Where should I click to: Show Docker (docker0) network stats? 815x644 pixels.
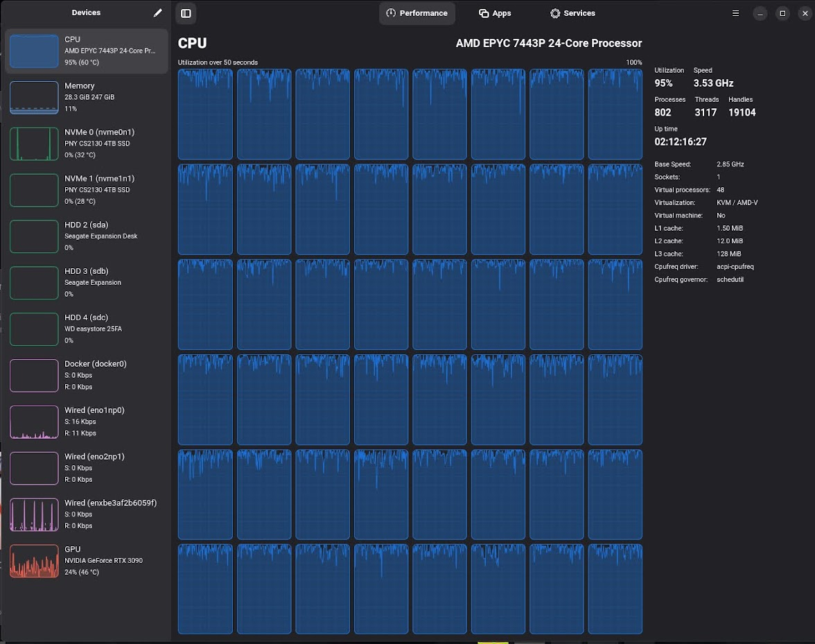(86, 375)
